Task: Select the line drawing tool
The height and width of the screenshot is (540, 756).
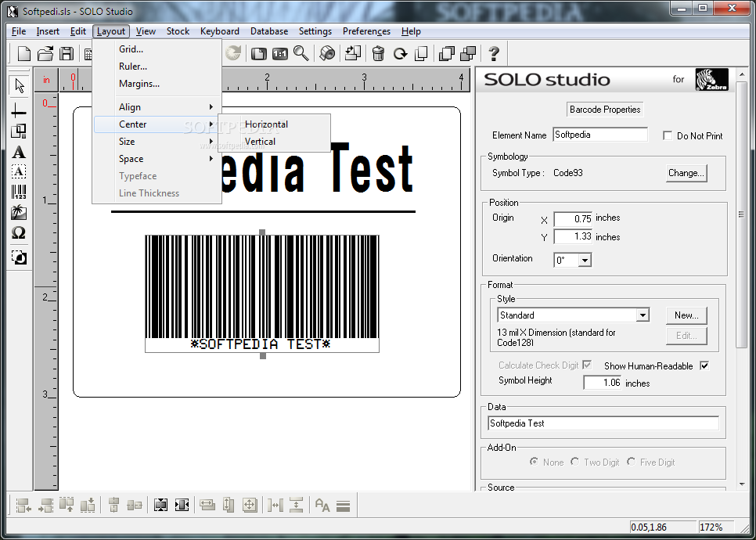Action: 19,111
